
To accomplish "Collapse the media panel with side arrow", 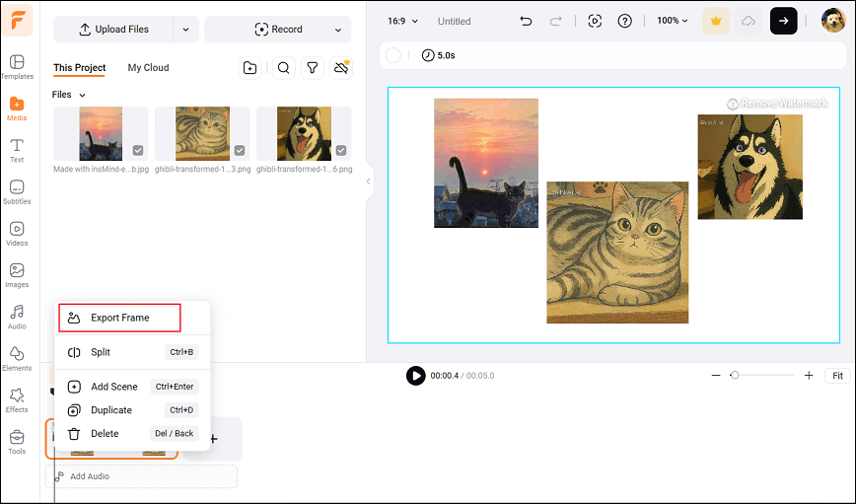I will pos(368,181).
